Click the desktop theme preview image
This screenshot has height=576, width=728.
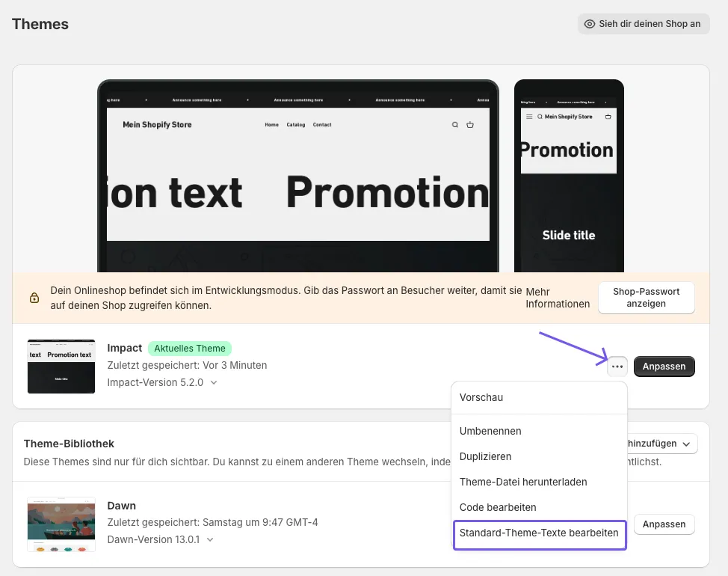point(298,176)
